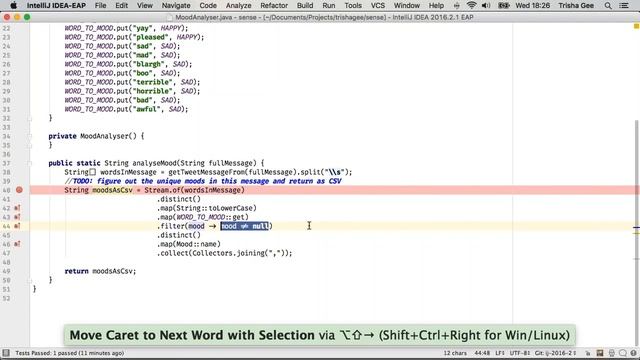Click the blue error stripe mark near line 44
The width and height of the screenshot is (640, 360).
pyautogui.click(x=636, y=227)
